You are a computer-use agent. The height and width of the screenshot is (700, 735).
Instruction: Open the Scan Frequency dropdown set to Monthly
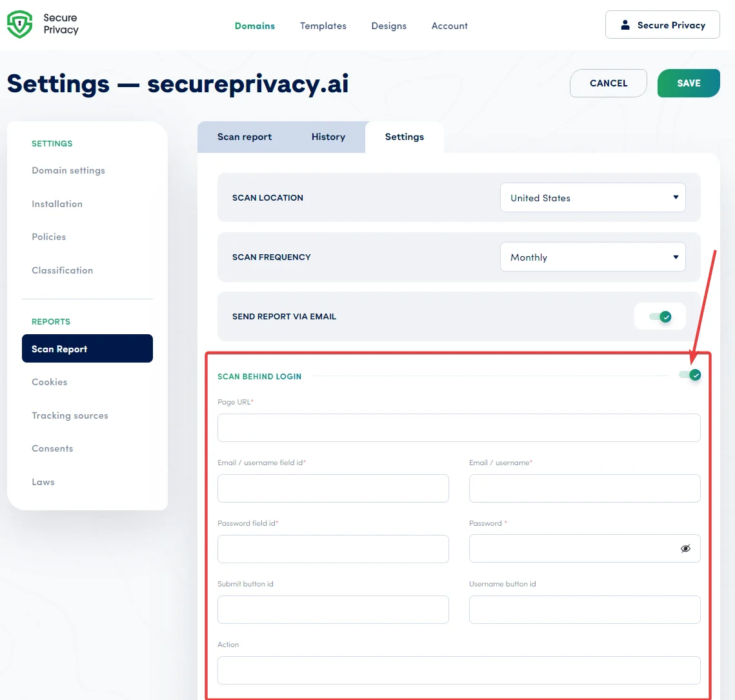[x=592, y=257]
